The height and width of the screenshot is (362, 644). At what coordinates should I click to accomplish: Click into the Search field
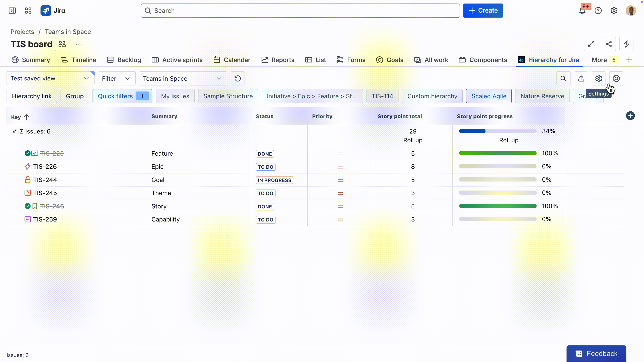pyautogui.click(x=300, y=11)
